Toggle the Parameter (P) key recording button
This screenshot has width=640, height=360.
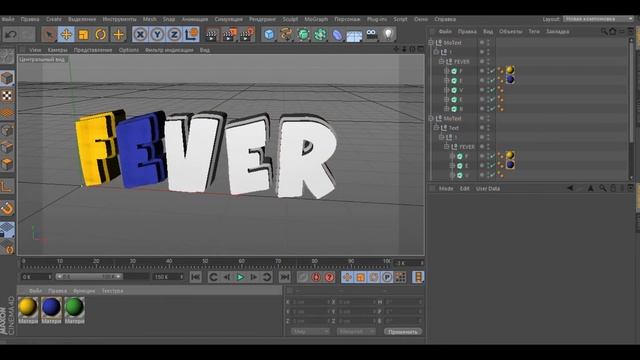(x=387, y=277)
